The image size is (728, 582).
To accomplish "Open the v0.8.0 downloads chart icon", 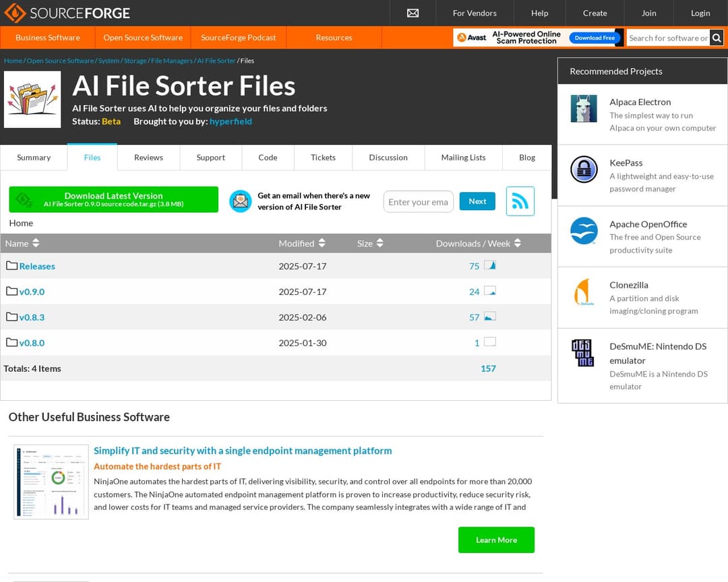I will tap(490, 342).
